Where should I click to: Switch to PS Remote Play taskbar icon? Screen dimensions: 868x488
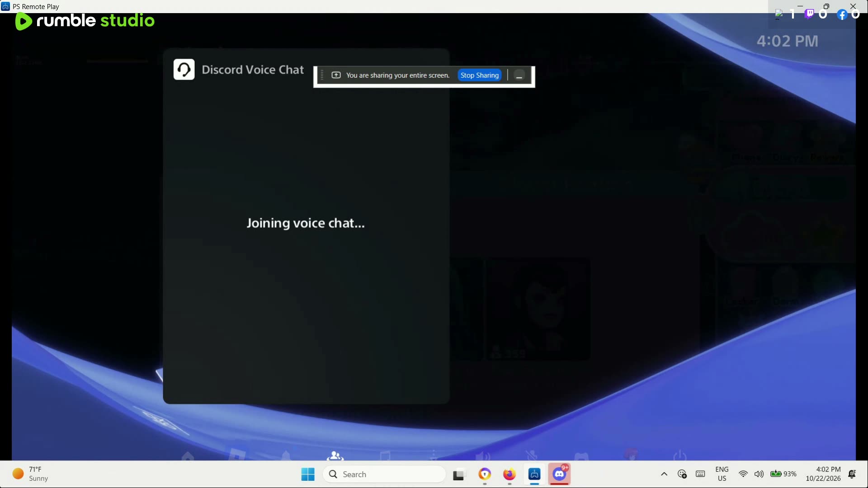[x=534, y=474]
